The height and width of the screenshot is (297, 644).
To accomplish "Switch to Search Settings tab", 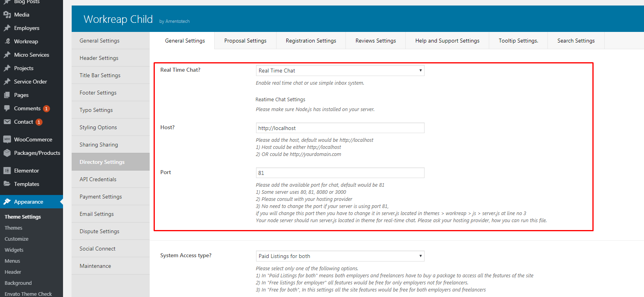I will coord(576,41).
